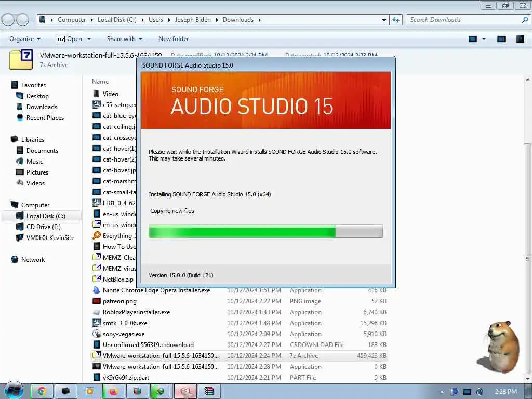532x399 pixels.
Task: Expand the arrow after Downloads breadcrumb
Action: click(x=260, y=20)
